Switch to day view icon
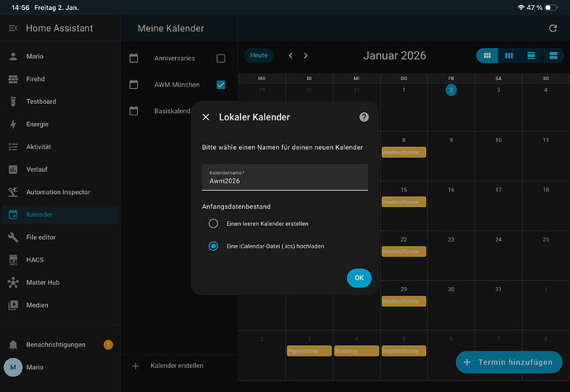This screenshot has width=570, height=392. coord(531,55)
